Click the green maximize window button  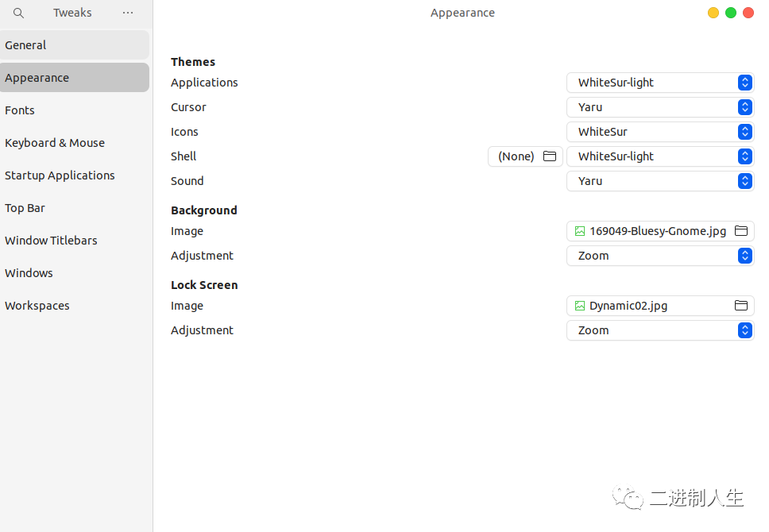click(731, 13)
